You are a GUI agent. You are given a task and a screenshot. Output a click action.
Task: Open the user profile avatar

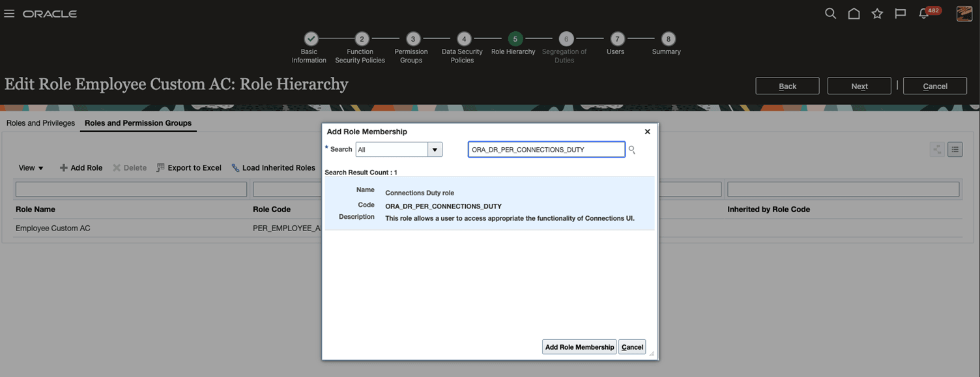coord(964,13)
